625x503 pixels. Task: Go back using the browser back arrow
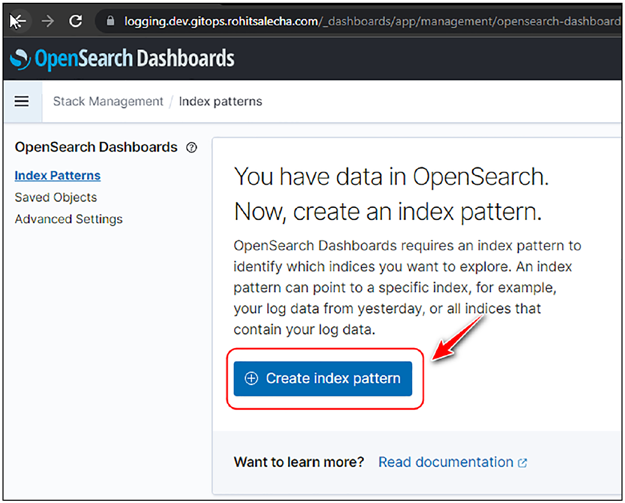pyautogui.click(x=18, y=21)
